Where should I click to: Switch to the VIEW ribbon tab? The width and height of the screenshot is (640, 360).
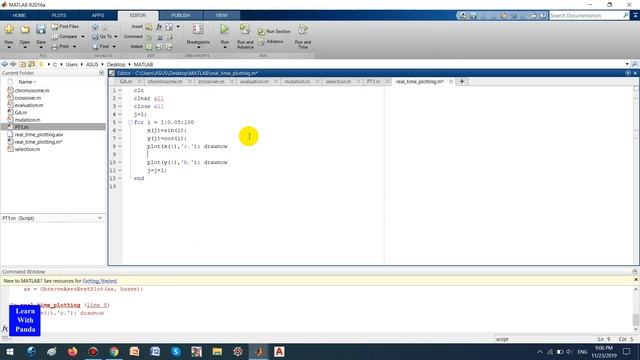tap(221, 16)
